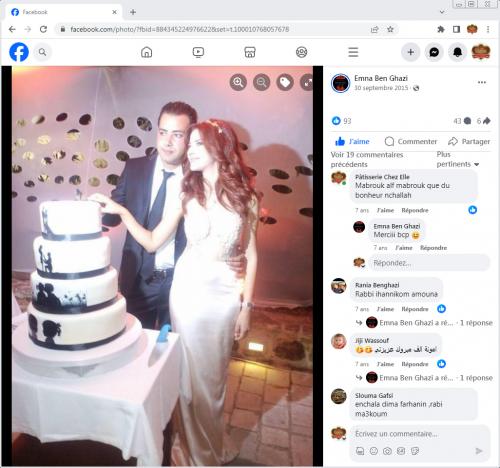Like the Pâtisserie Chez Elle comment
This screenshot has width=500, height=468.
pos(385,210)
